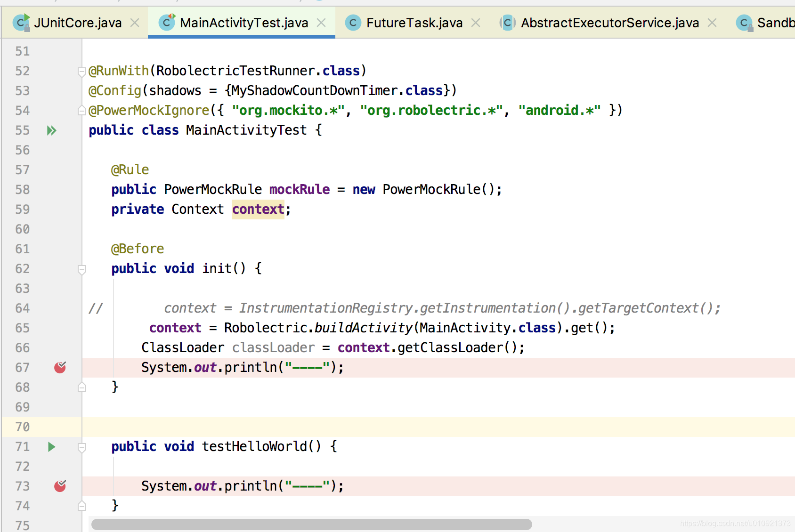The height and width of the screenshot is (532, 795).
Task: Click the @Before annotation
Action: 138,249
